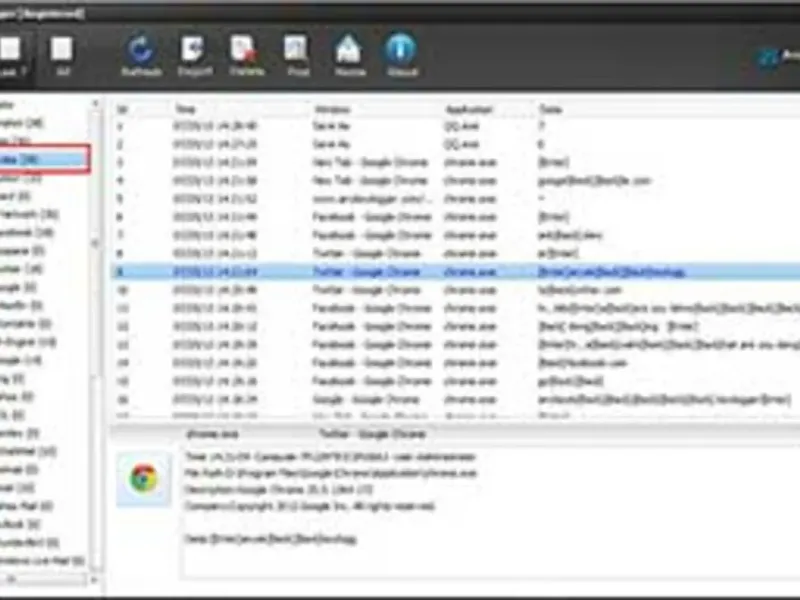Select the Last 7 filter icon
The image size is (800, 600).
(x=12, y=56)
